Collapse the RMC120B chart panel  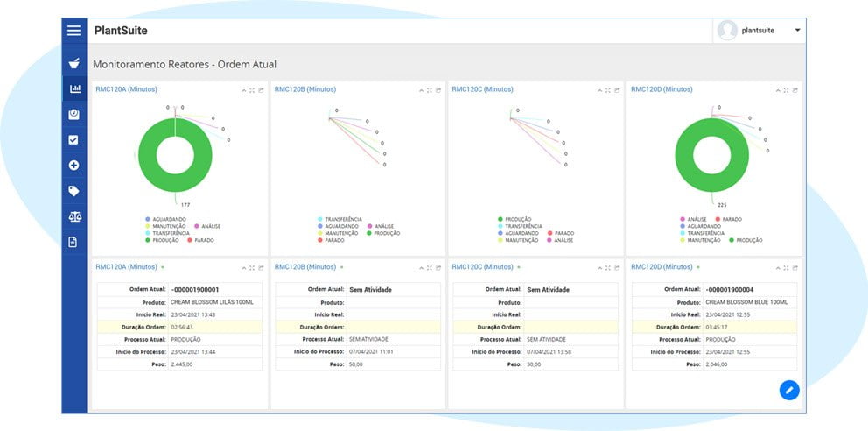click(420, 90)
